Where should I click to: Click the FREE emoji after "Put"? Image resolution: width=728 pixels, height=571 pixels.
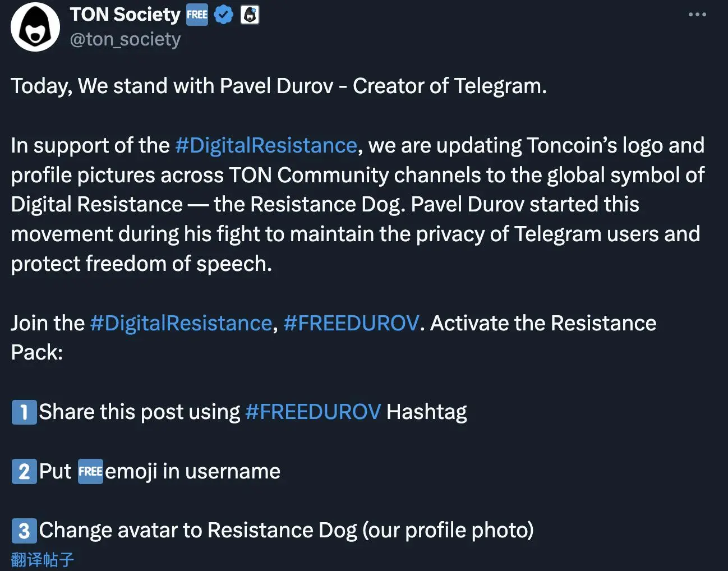(x=90, y=471)
